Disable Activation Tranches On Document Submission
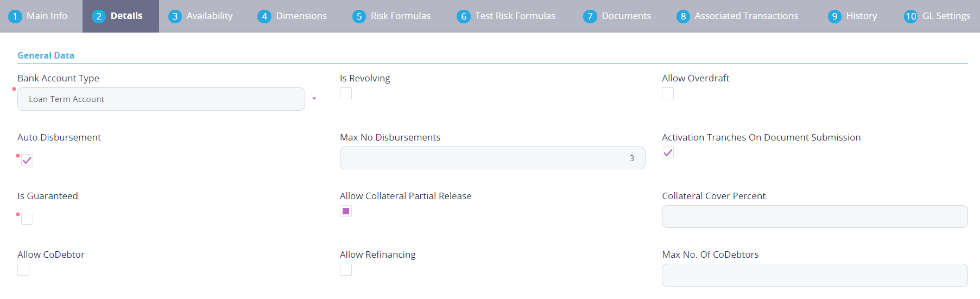This screenshot has height=299, width=980. [668, 152]
